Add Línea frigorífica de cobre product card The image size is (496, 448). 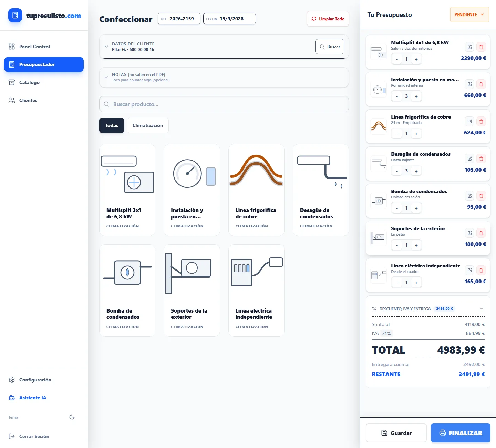pyautogui.click(x=256, y=190)
